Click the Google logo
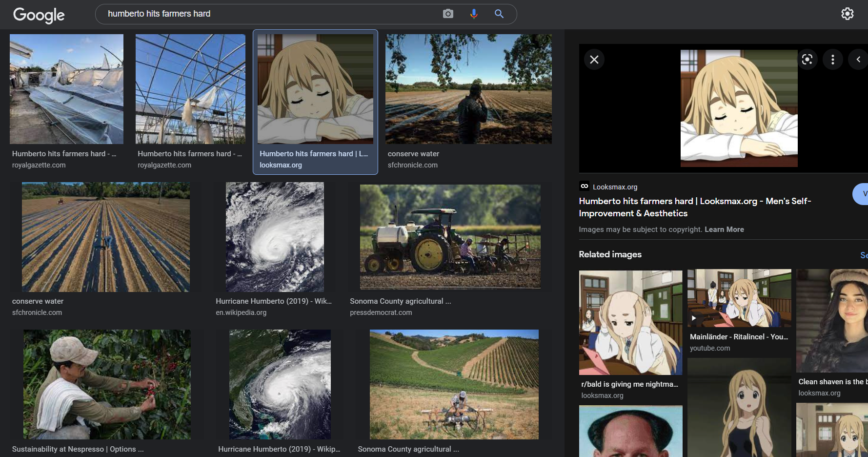868x457 pixels. click(39, 15)
